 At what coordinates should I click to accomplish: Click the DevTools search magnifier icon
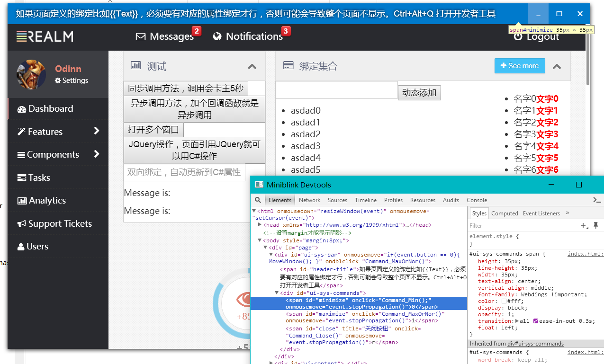pyautogui.click(x=258, y=200)
